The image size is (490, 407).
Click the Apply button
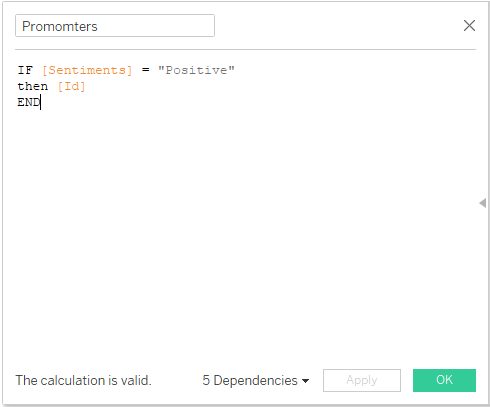tap(362, 380)
